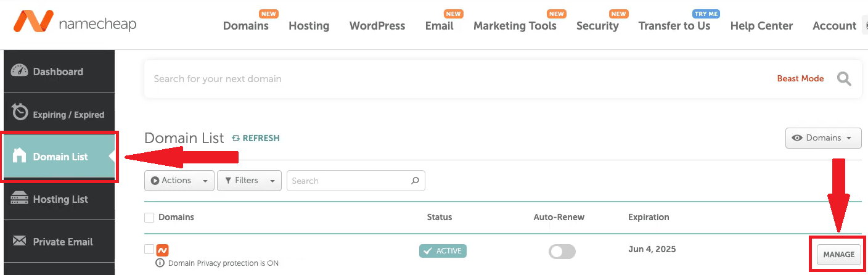
Task: Click the Beast Mode link
Action: pos(800,78)
